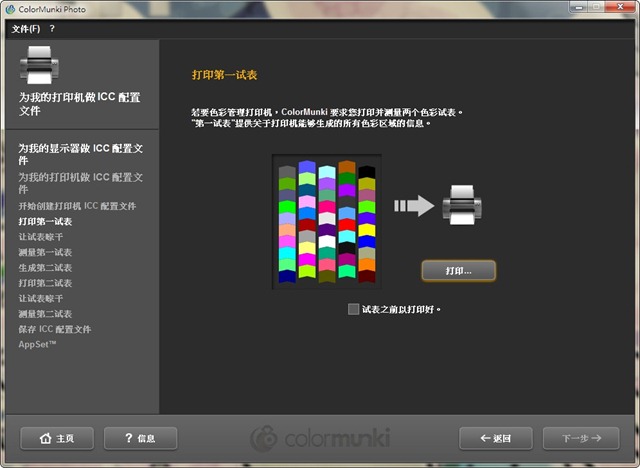Click the house icon on 主页 button
The width and height of the screenshot is (640, 468).
coord(46,438)
